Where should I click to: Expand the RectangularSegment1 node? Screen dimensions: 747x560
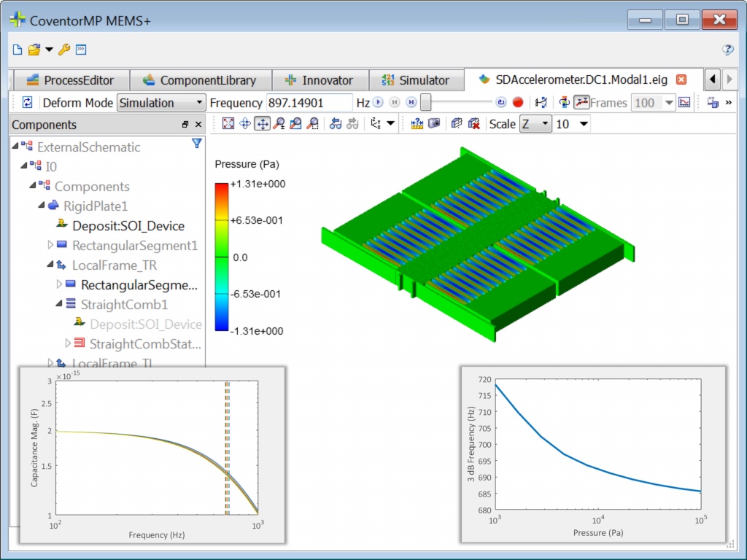click(x=50, y=245)
